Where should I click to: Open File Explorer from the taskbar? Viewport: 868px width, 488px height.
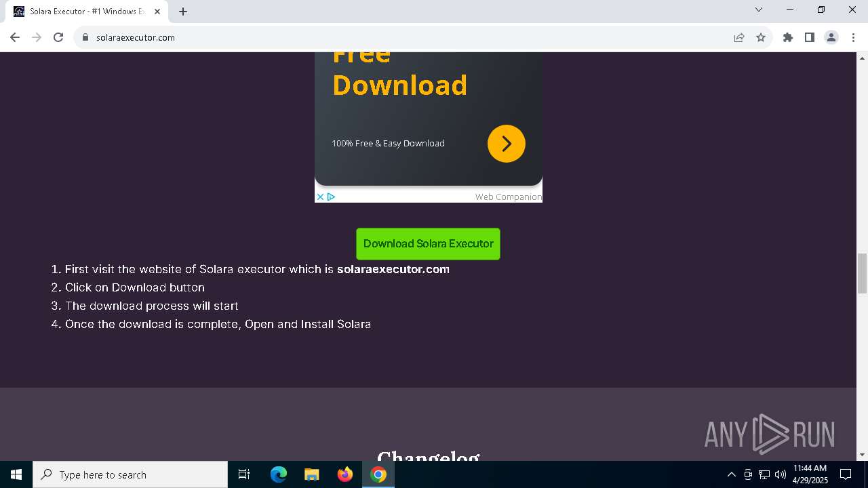coord(312,474)
